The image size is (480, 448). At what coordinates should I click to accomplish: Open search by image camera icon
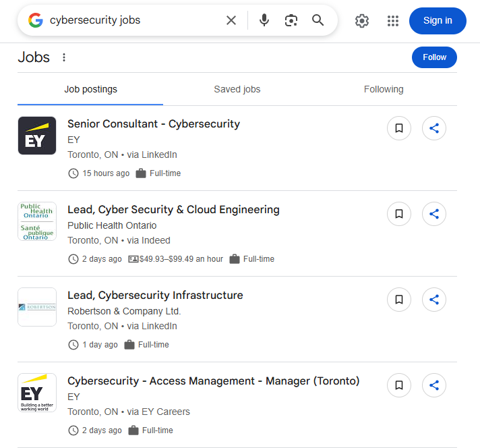(291, 20)
